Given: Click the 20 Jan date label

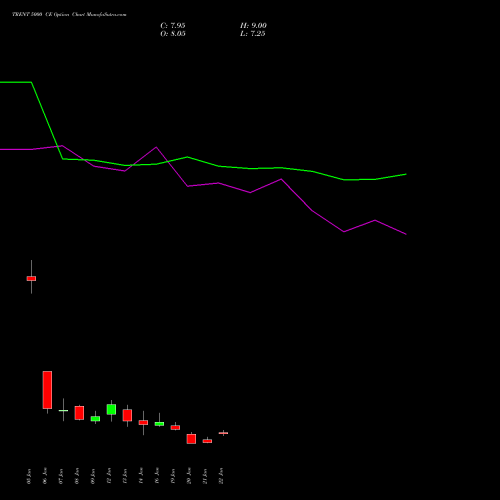Looking at the screenshot, I should 189,476.
